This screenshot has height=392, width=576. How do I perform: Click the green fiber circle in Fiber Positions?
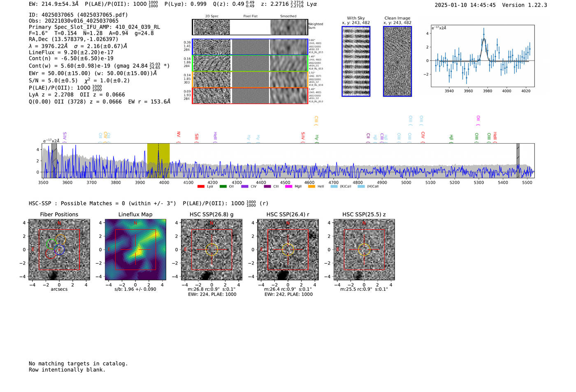pyautogui.click(x=51, y=244)
